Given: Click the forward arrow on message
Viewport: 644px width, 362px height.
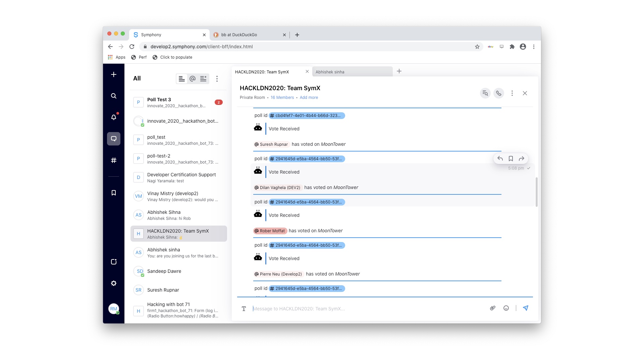Looking at the screenshot, I should tap(522, 158).
